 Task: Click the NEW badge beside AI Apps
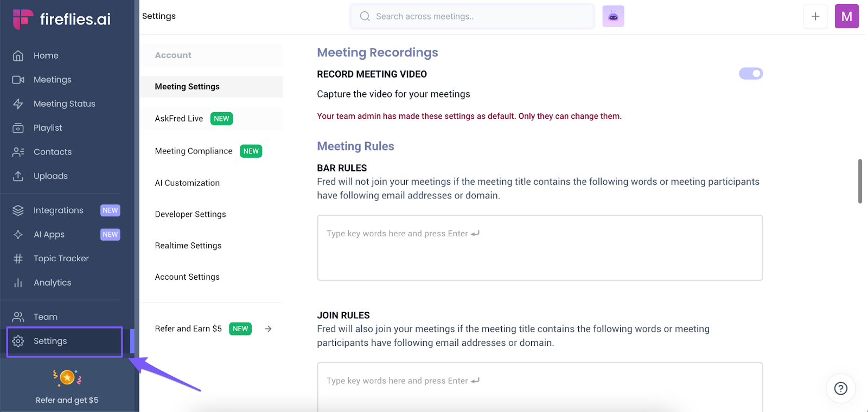[110, 235]
